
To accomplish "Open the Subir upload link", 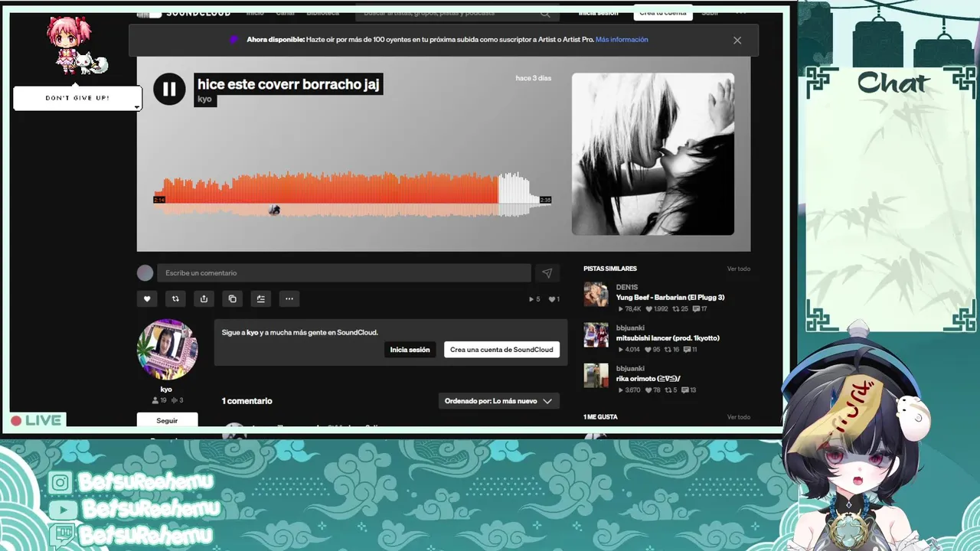I will 710,12.
